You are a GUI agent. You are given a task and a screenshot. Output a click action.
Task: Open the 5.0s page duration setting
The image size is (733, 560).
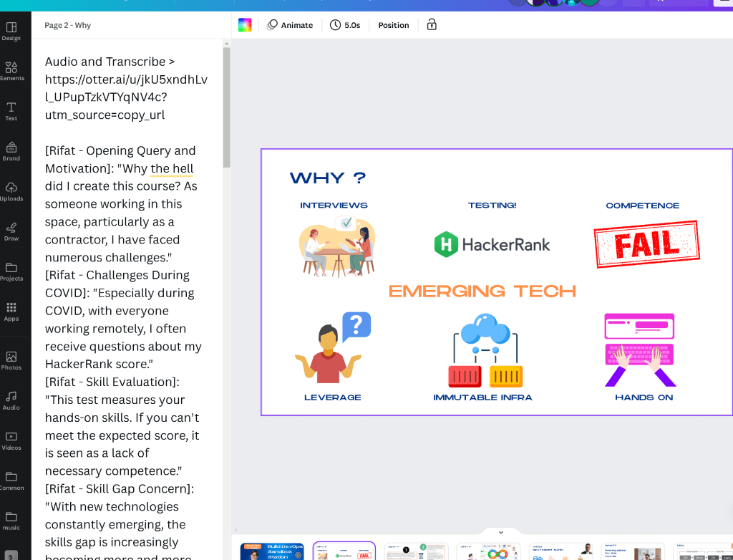click(x=345, y=25)
